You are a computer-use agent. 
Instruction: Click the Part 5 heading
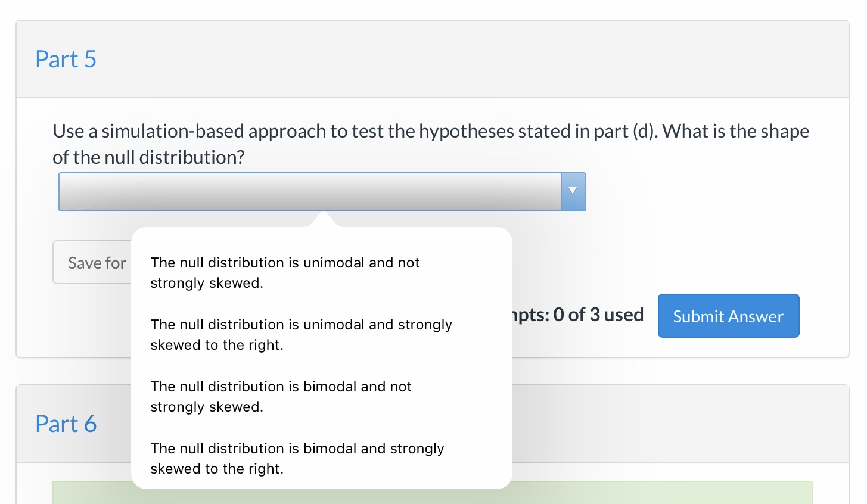66,59
